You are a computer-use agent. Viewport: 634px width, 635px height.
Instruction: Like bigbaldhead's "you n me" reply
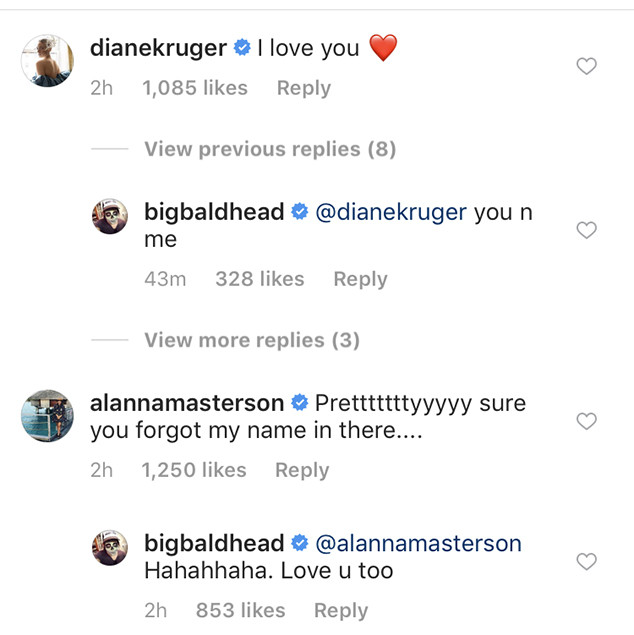pos(587,230)
